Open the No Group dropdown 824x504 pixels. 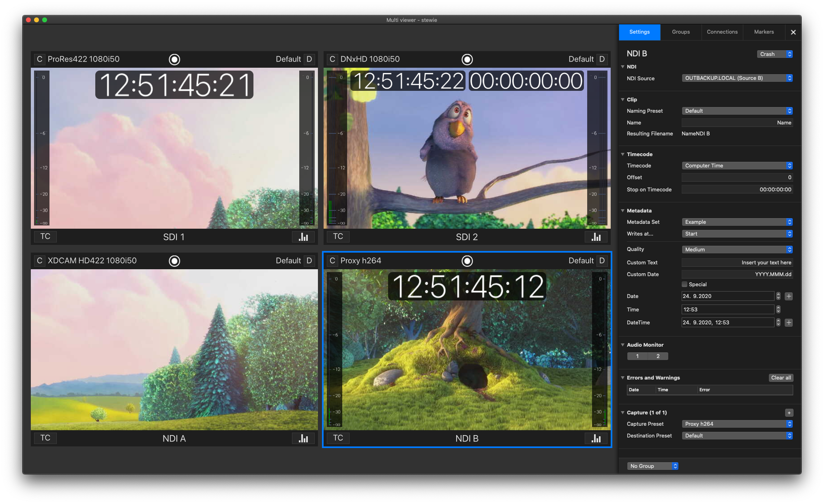[x=653, y=466]
